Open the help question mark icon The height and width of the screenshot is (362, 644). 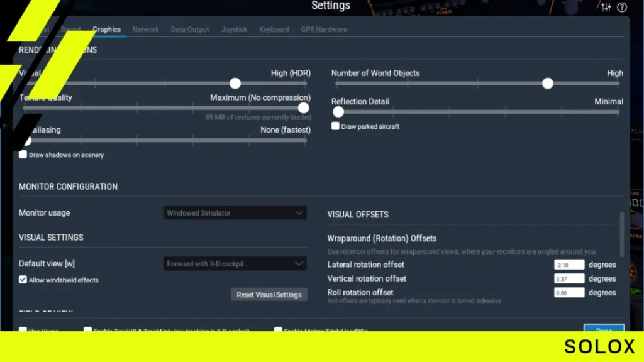[622, 7]
